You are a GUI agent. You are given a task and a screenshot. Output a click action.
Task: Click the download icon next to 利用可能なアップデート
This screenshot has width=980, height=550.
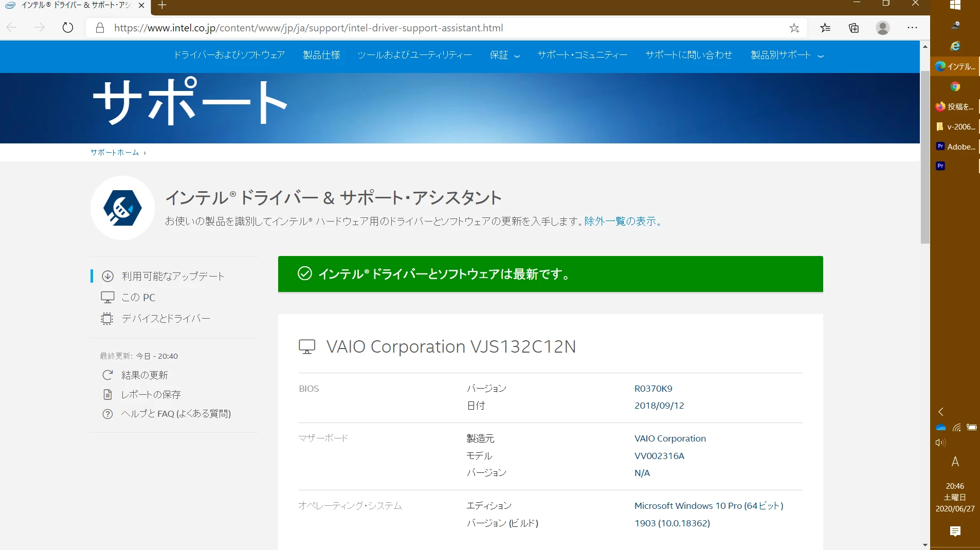pos(107,277)
